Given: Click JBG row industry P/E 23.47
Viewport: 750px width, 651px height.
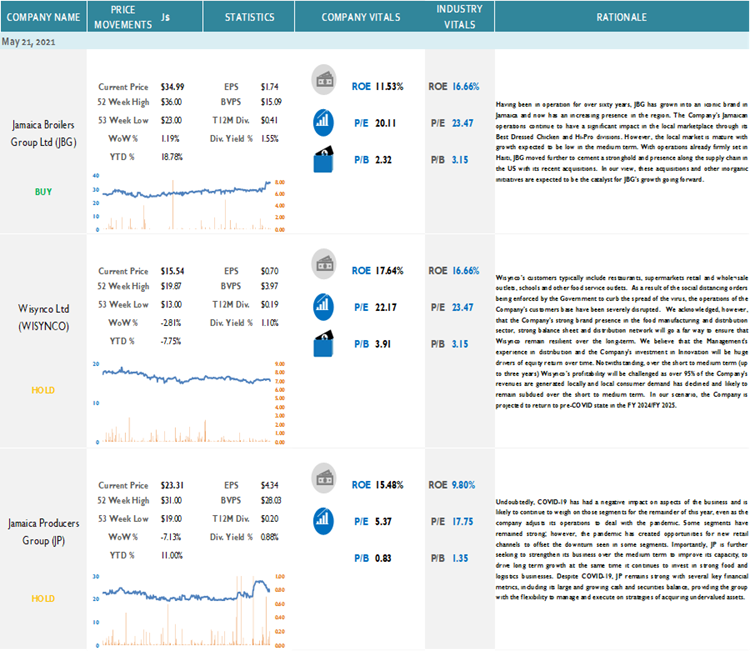Looking at the screenshot, I should tap(463, 123).
